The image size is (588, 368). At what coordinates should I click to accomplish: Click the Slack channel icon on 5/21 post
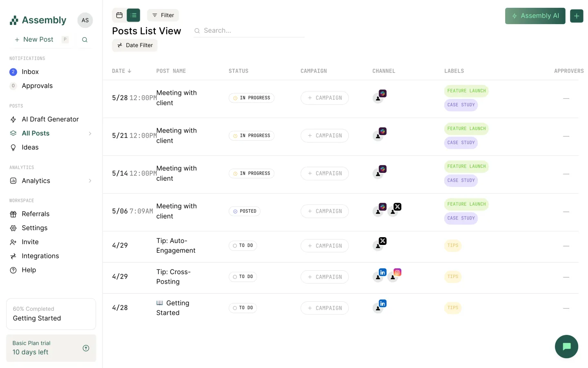point(383,131)
